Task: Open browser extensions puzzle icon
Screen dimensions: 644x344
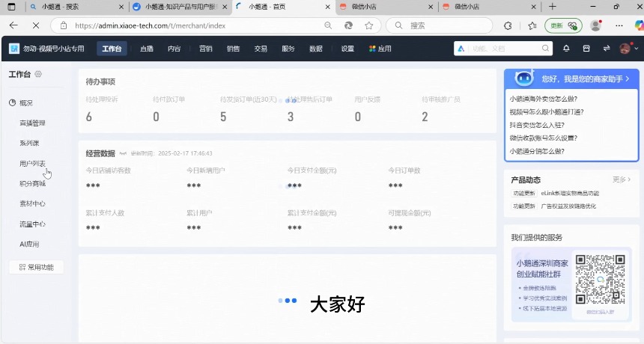Action: click(x=508, y=25)
